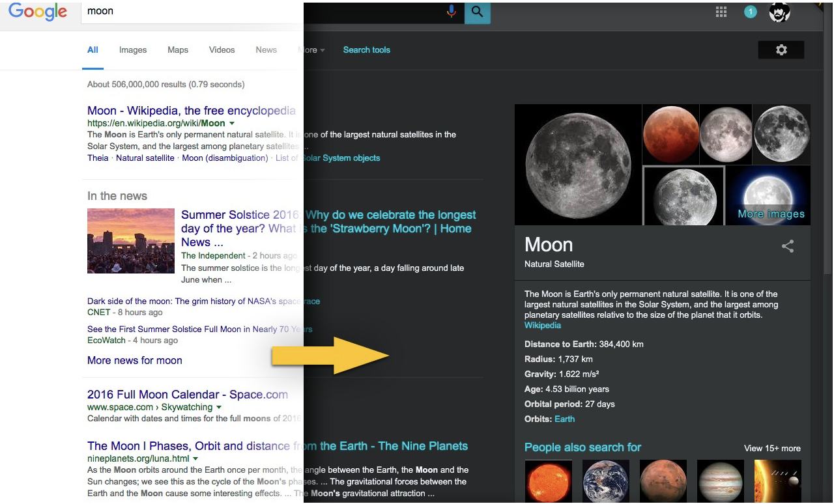Open the Natural satellite sitelink
The width and height of the screenshot is (834, 504).
point(145,158)
